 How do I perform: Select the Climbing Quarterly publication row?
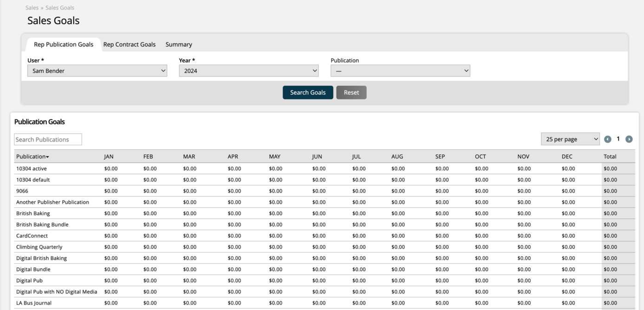tap(39, 247)
